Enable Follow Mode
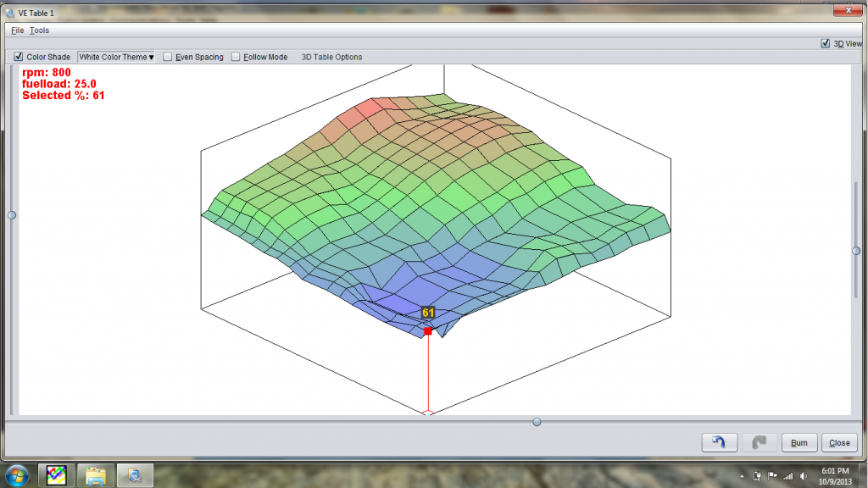This screenshot has height=488, width=868. [236, 57]
